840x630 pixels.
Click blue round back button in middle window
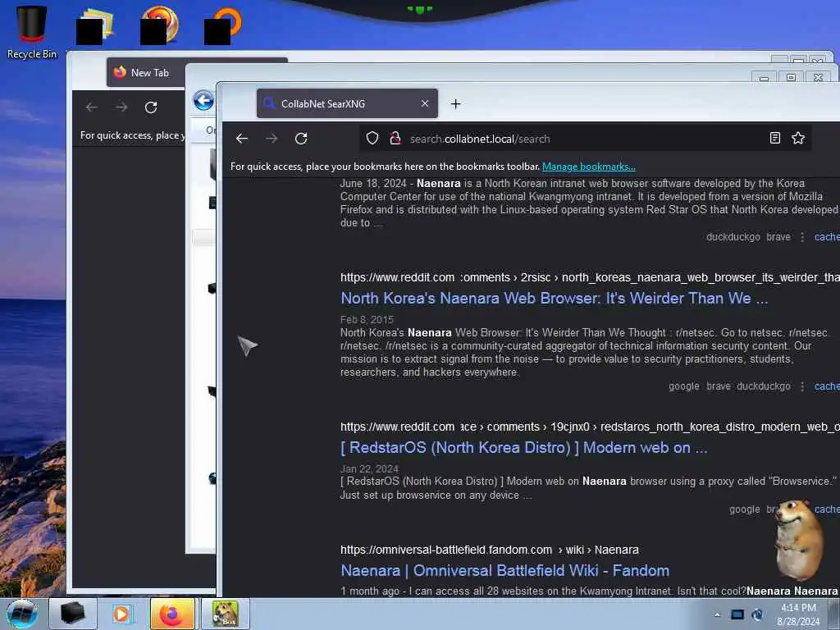[203, 101]
